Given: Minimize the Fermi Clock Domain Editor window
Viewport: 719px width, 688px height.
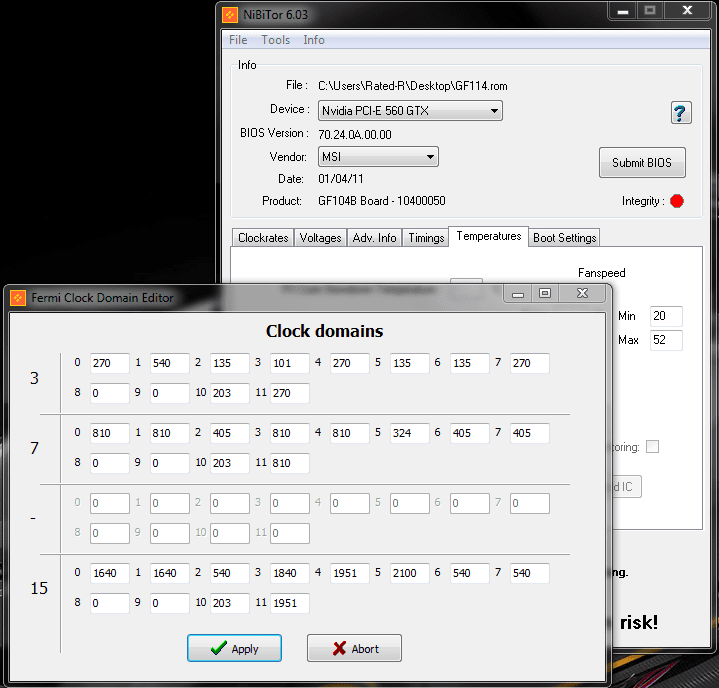Looking at the screenshot, I should pyautogui.click(x=518, y=294).
